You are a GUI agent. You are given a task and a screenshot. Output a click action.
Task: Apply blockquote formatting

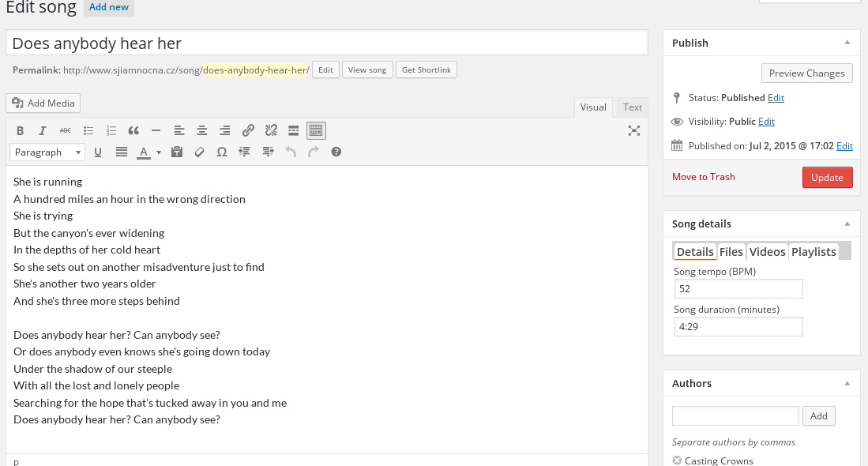pos(133,130)
